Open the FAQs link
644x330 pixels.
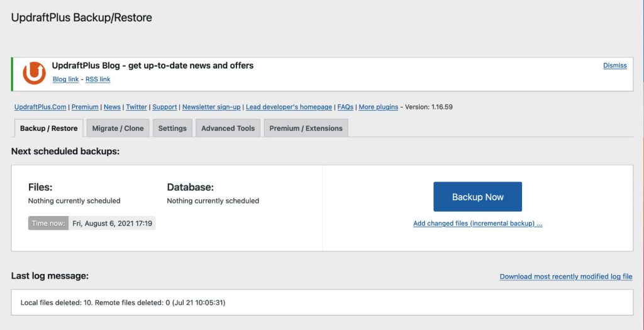(345, 107)
